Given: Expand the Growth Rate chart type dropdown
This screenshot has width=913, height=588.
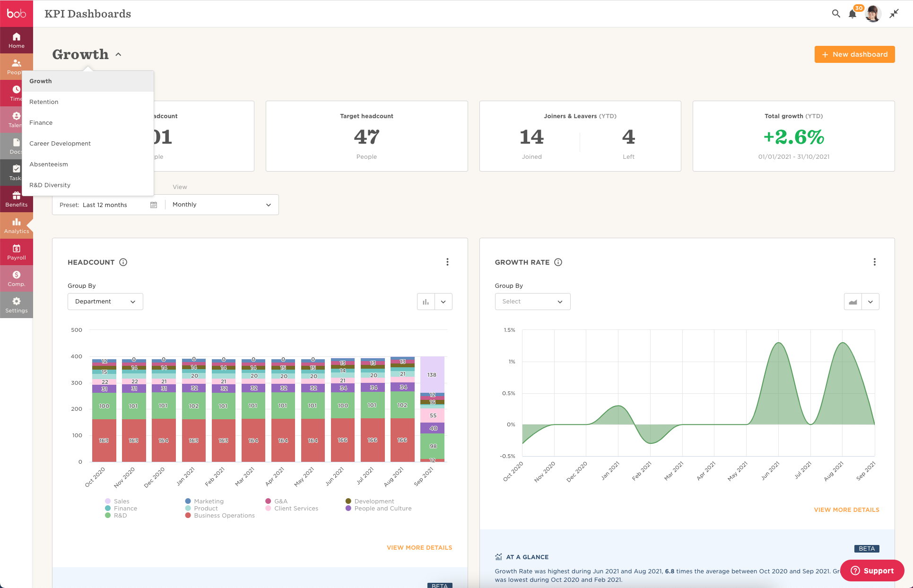Looking at the screenshot, I should 870,302.
